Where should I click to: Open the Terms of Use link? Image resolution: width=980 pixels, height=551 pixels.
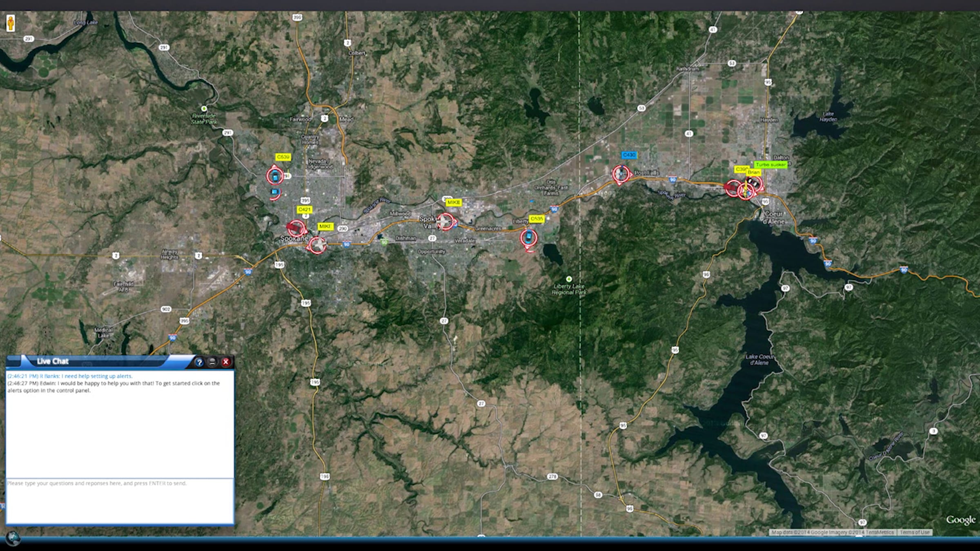(x=914, y=532)
